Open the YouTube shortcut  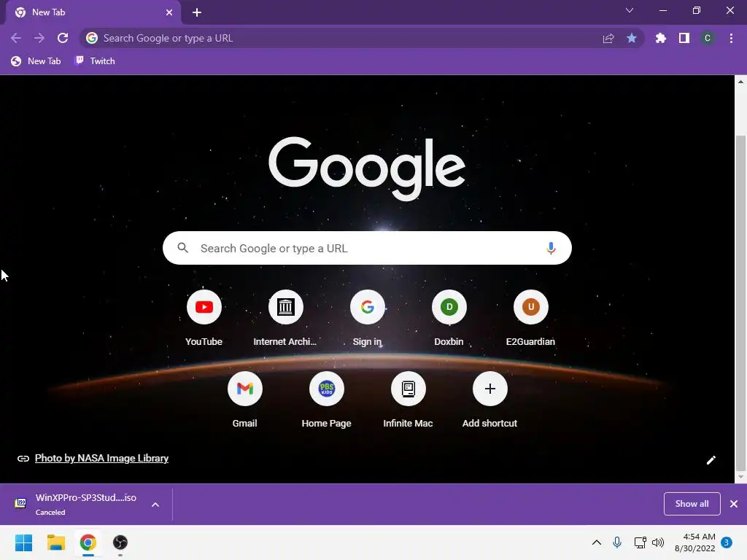point(204,307)
